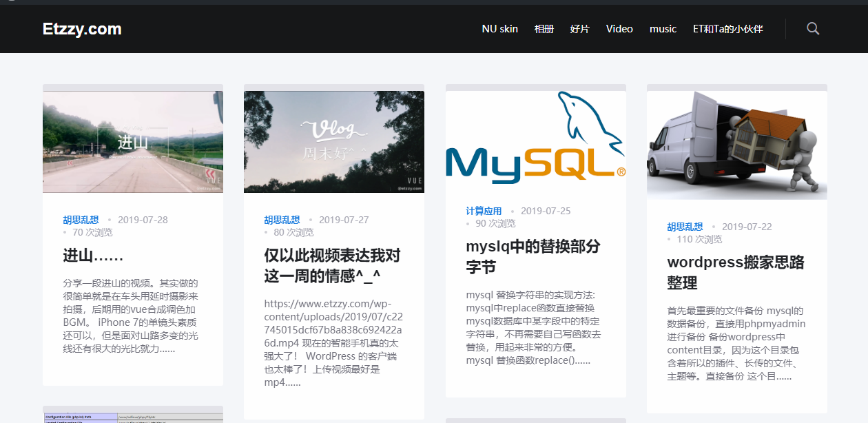Open the MySQL dolphin logo thumbnail

click(536, 138)
